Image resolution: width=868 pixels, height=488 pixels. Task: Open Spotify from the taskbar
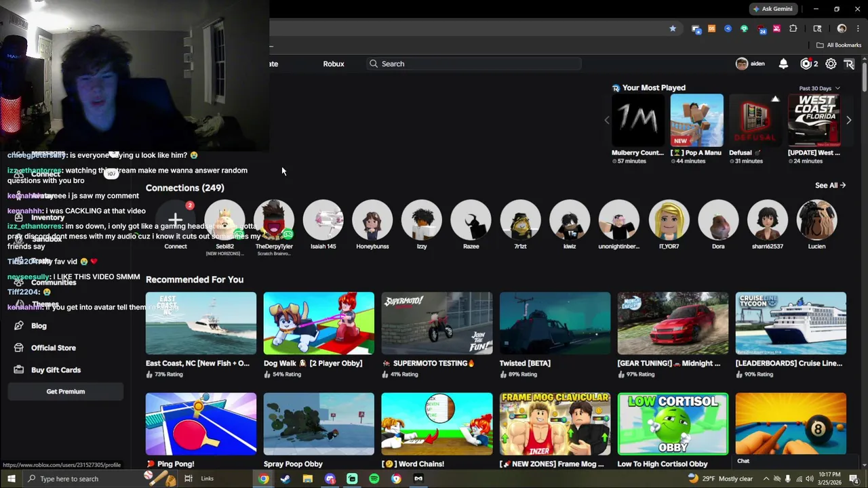click(x=374, y=479)
